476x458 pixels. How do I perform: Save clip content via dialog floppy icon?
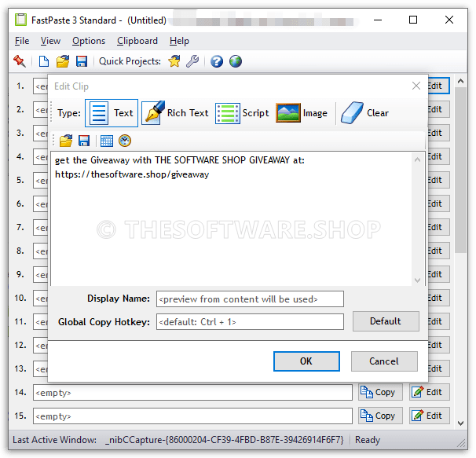coord(84,141)
